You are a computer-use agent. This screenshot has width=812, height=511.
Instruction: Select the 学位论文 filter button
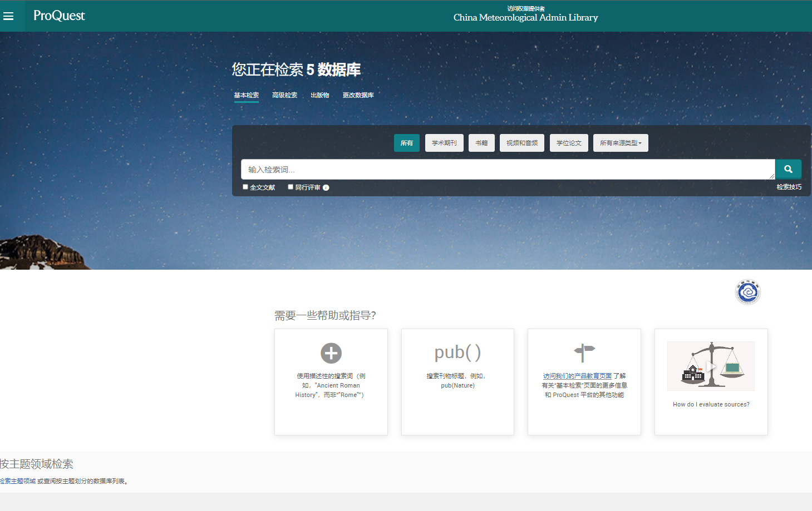pyautogui.click(x=569, y=143)
